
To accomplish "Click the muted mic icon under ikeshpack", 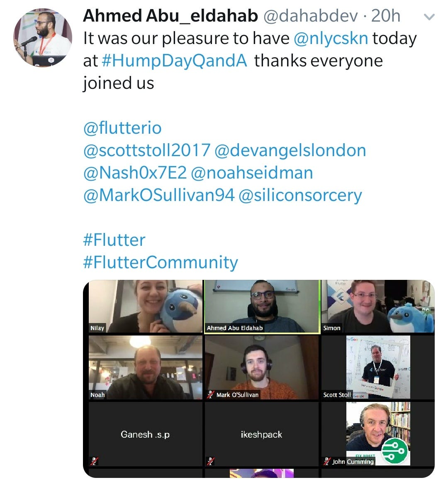I will [210, 461].
